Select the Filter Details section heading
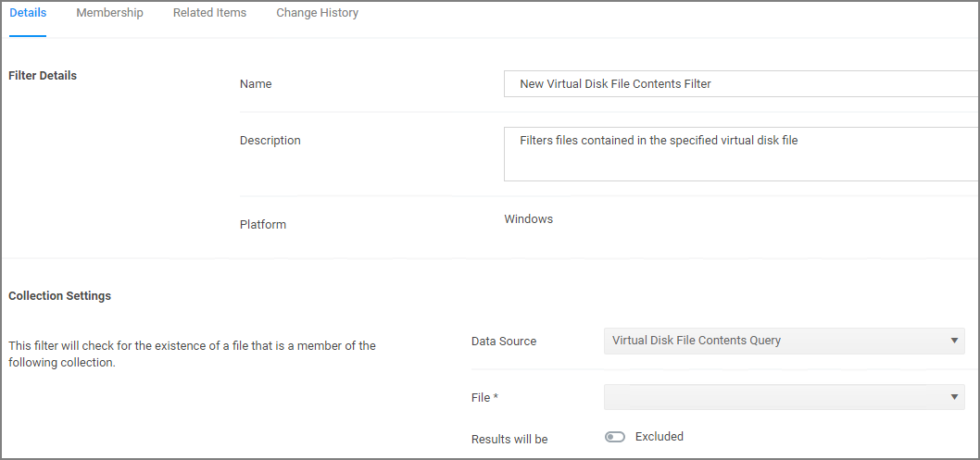Viewport: 980px width, 460px height. point(43,76)
